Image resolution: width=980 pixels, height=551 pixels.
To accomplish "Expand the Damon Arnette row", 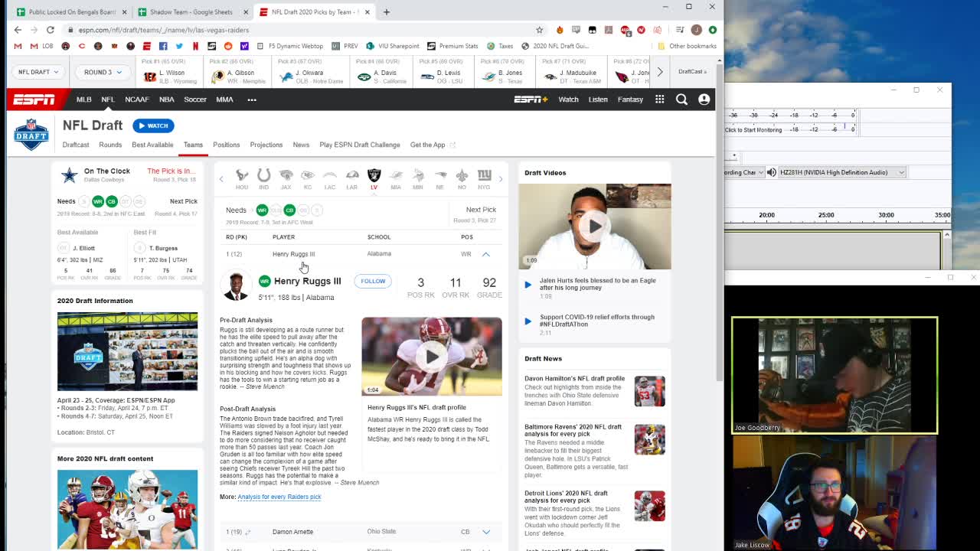I will click(485, 532).
